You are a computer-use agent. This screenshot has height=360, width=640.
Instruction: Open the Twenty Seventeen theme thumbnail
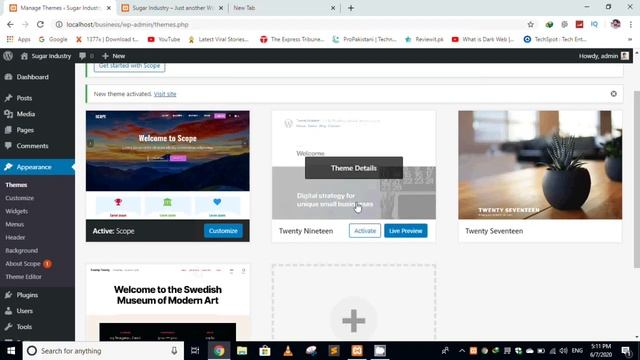point(540,165)
